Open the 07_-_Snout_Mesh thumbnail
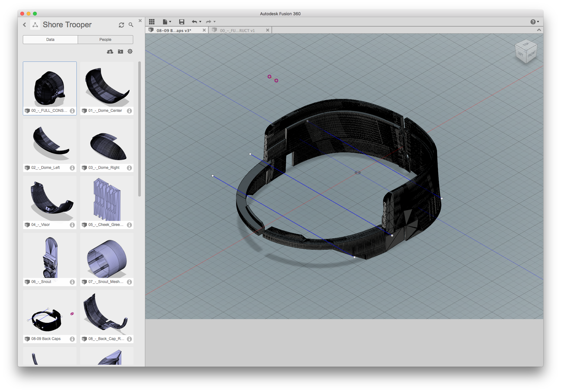The width and height of the screenshot is (561, 392). [107, 256]
